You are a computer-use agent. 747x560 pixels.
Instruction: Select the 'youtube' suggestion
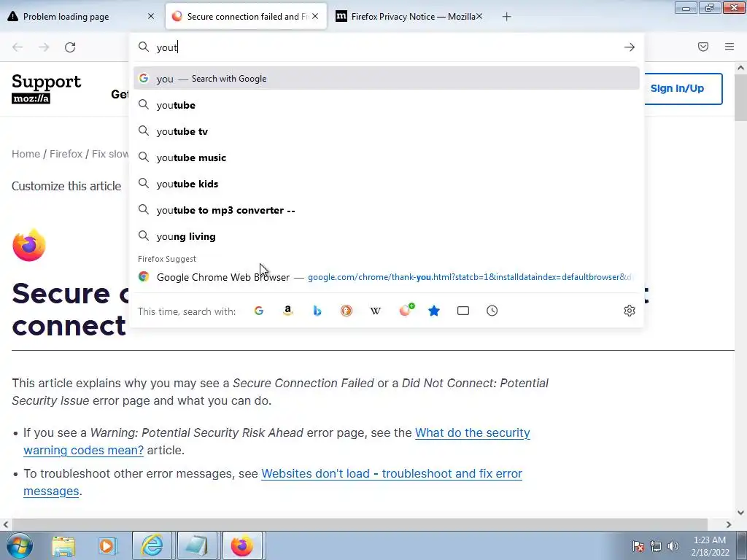point(387,105)
